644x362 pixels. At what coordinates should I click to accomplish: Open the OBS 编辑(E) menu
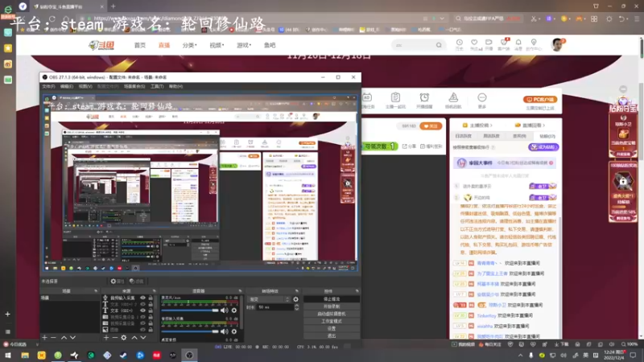(x=67, y=87)
